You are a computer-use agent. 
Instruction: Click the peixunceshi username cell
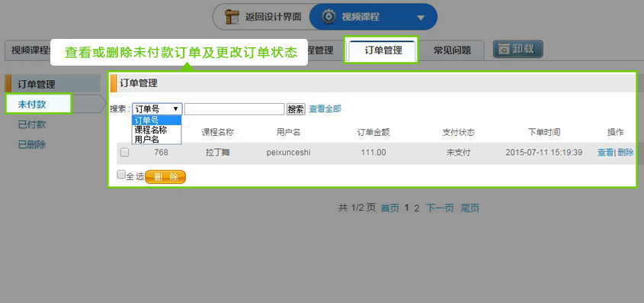tap(288, 153)
